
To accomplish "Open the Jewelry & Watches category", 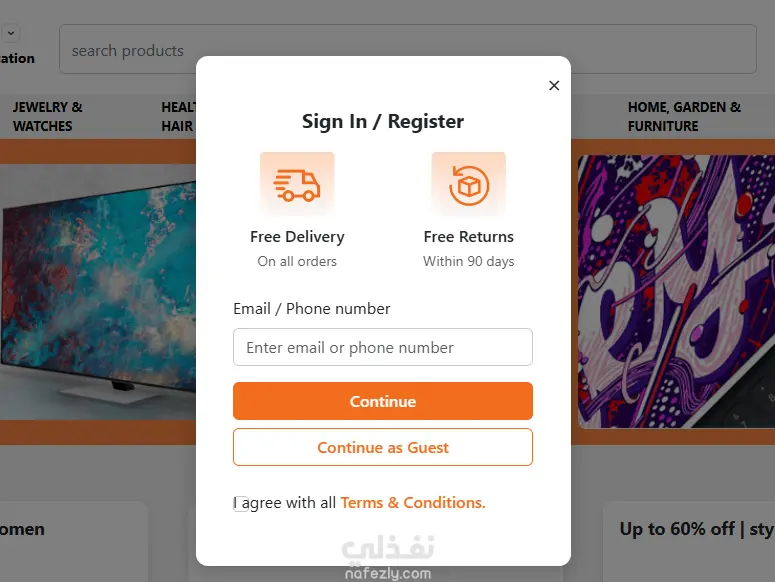I will tap(47, 116).
